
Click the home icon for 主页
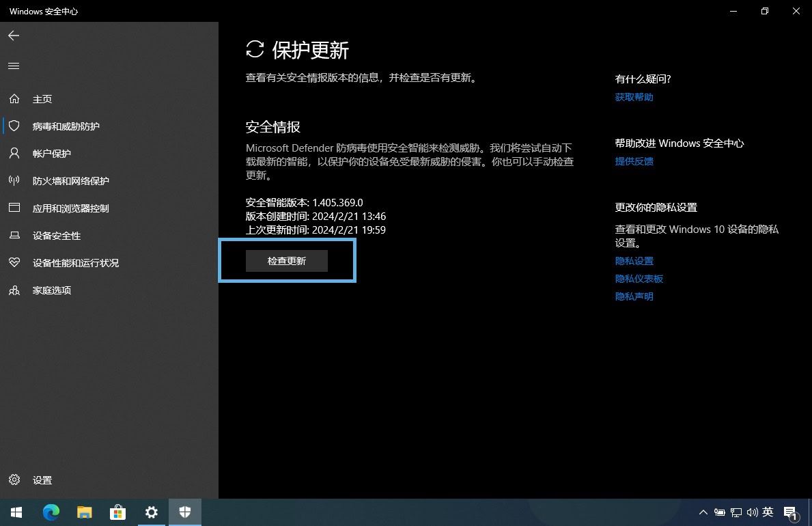14,99
